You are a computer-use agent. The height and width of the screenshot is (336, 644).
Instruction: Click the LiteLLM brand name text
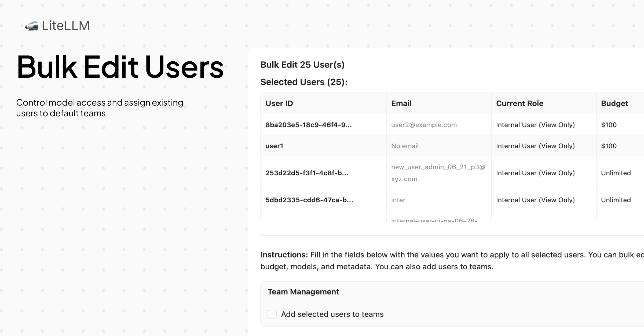point(66,26)
